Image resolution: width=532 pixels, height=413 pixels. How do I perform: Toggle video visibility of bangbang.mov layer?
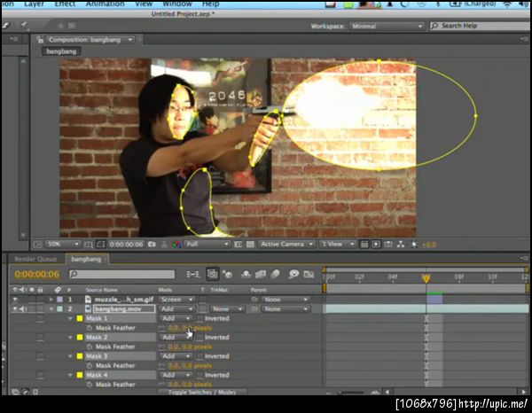pyautogui.click(x=15, y=309)
